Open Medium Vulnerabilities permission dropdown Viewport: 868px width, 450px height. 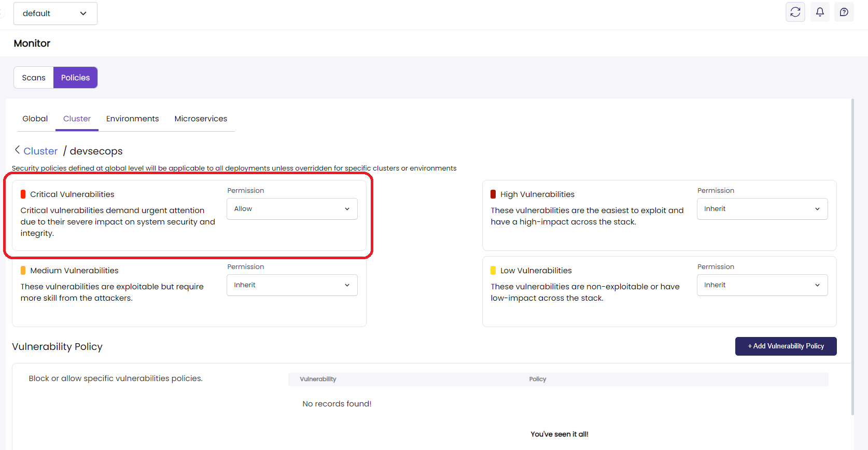292,285
